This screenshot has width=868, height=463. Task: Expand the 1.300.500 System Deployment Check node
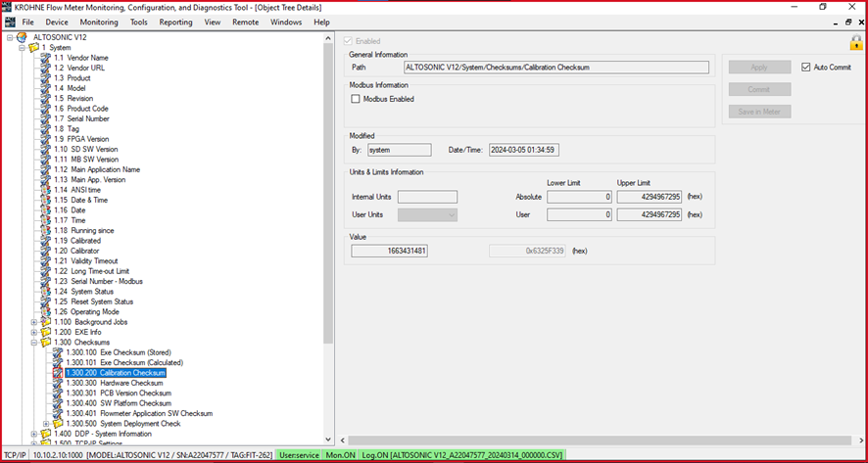coord(46,424)
